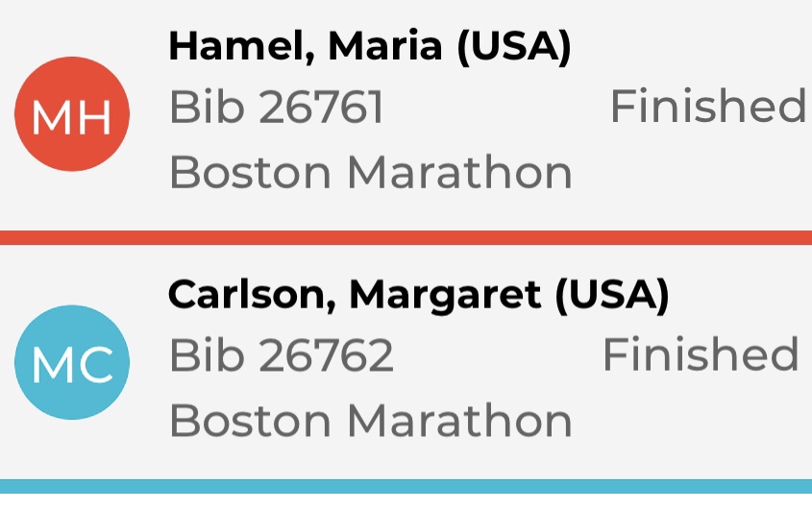The width and height of the screenshot is (812, 510).
Task: Select the name Margaret in second entry
Action: pos(445,296)
